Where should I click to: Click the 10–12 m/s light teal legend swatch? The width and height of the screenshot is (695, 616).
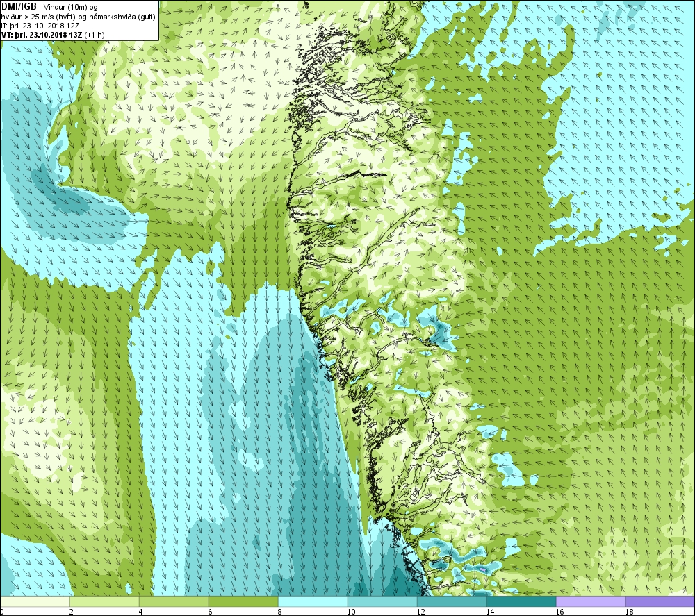[382, 601]
